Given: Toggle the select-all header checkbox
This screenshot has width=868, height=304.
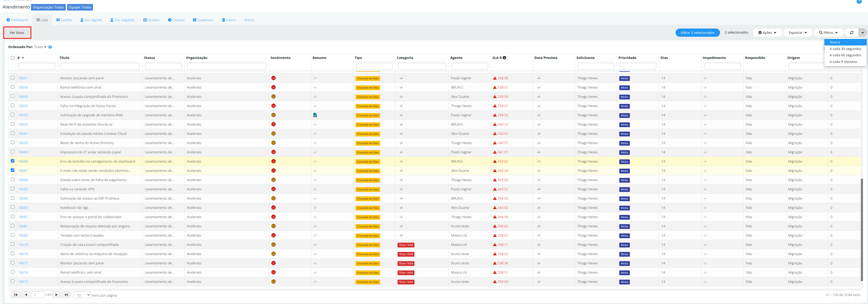Looking at the screenshot, I should click(12, 58).
